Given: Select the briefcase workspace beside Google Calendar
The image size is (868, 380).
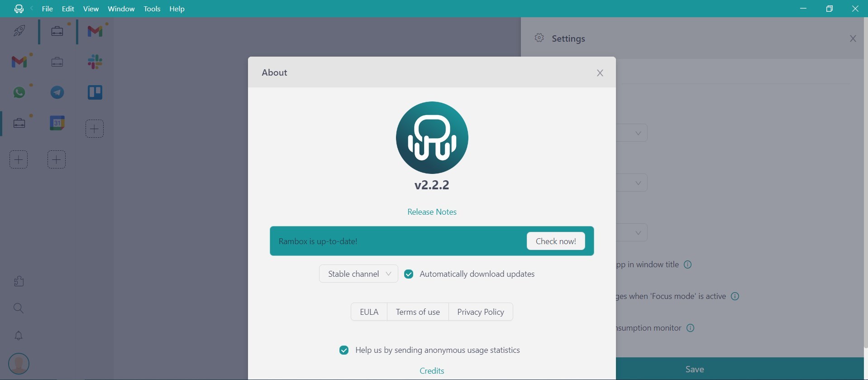Looking at the screenshot, I should 19,123.
